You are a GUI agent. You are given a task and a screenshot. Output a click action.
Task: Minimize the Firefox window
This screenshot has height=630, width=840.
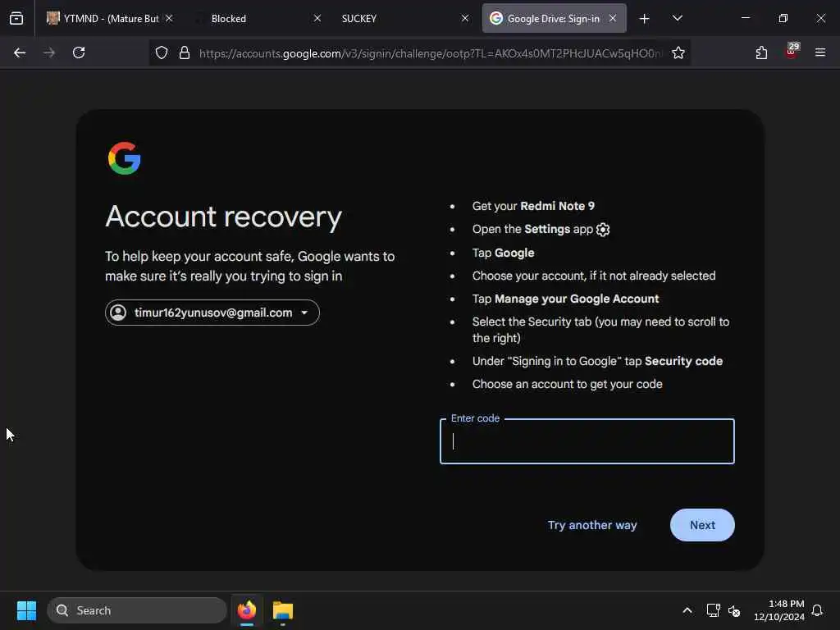tap(745, 18)
